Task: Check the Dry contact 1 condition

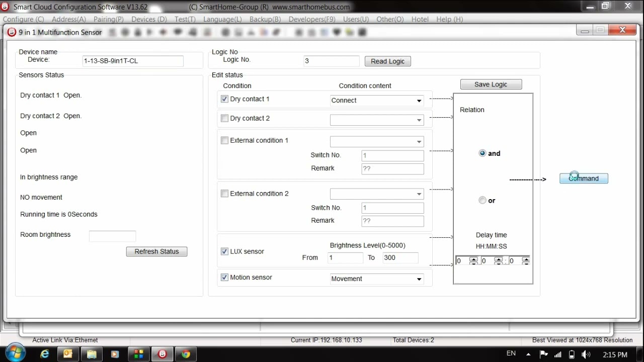Action: coord(224,99)
